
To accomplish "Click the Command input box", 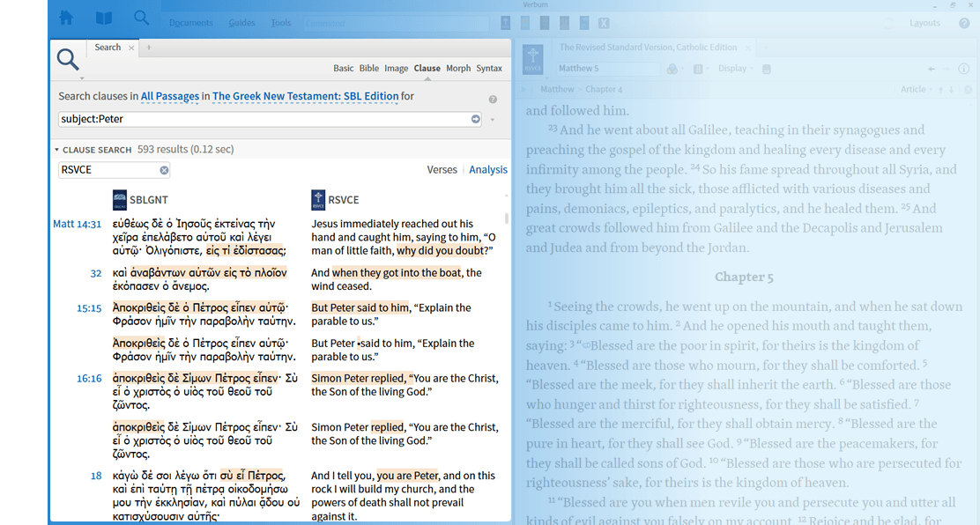I will point(397,23).
